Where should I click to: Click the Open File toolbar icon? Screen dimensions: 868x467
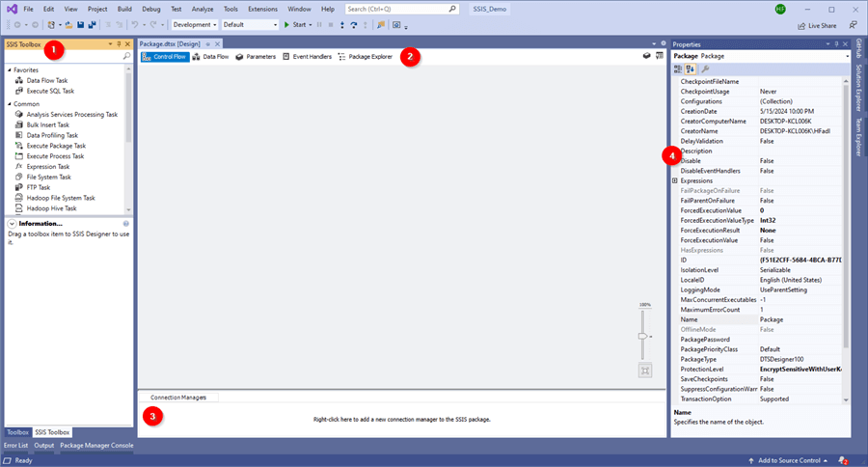click(68, 25)
